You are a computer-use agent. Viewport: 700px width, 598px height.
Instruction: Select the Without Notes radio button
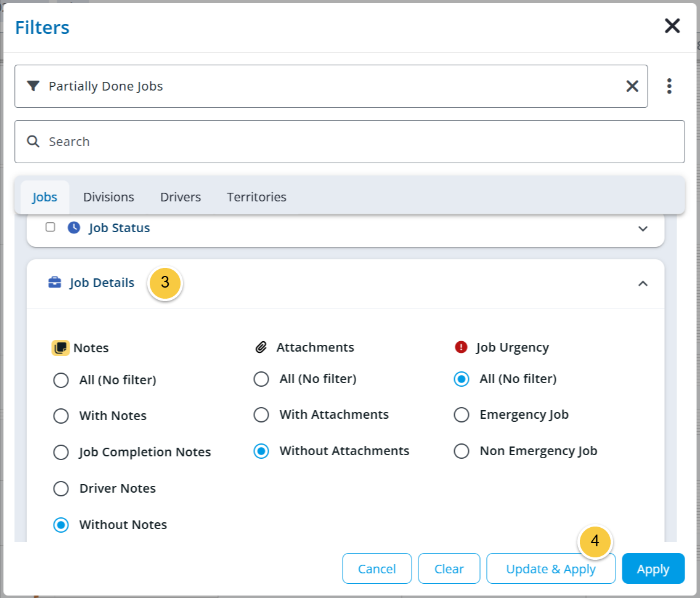(61, 525)
